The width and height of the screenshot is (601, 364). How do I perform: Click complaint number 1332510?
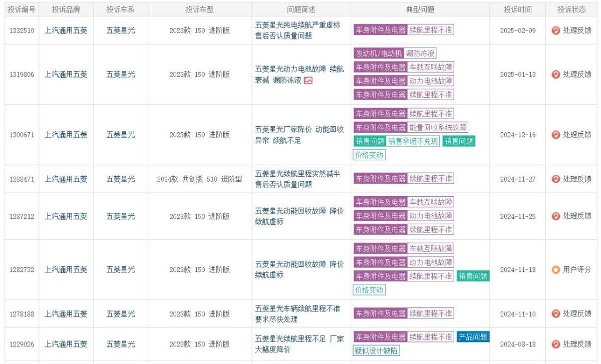click(x=22, y=30)
